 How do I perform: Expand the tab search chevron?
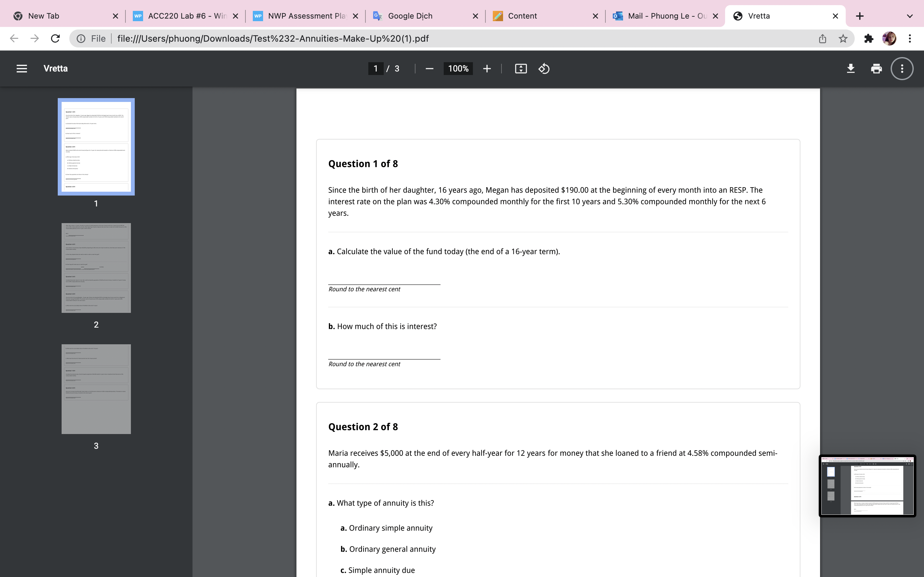coord(910,16)
